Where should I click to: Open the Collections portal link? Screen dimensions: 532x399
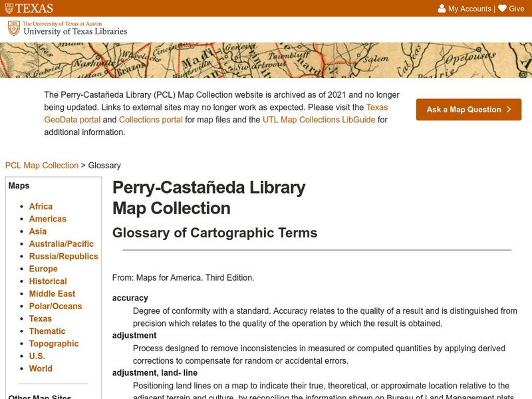pyautogui.click(x=151, y=120)
